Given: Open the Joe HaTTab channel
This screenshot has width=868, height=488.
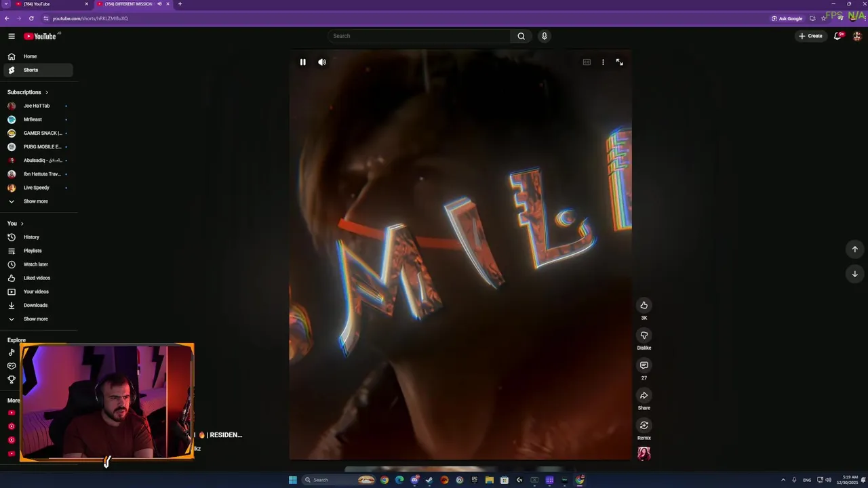Looking at the screenshot, I should tap(38, 106).
